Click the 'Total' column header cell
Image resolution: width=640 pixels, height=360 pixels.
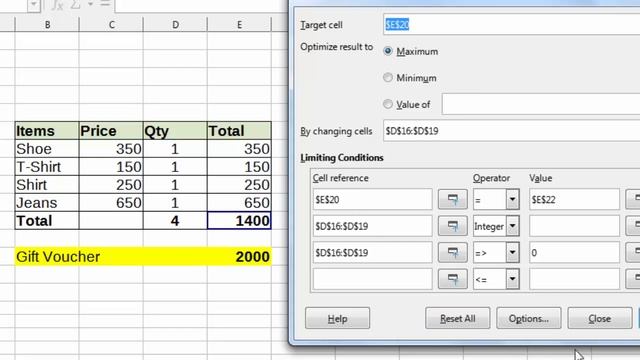click(x=239, y=131)
